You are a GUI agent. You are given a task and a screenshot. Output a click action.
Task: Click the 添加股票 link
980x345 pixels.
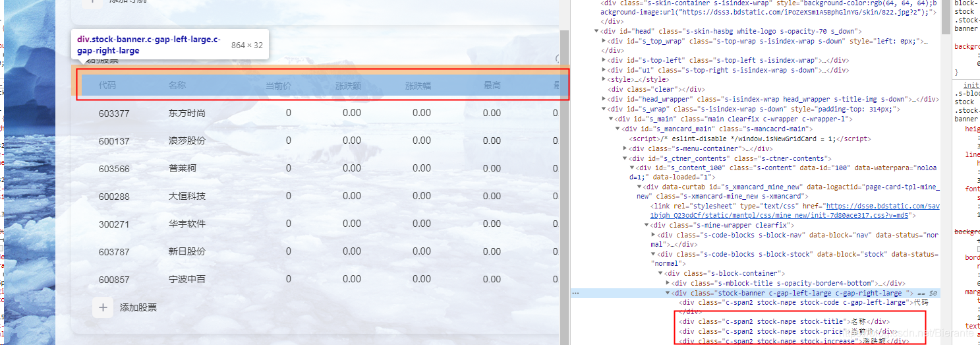tap(138, 307)
